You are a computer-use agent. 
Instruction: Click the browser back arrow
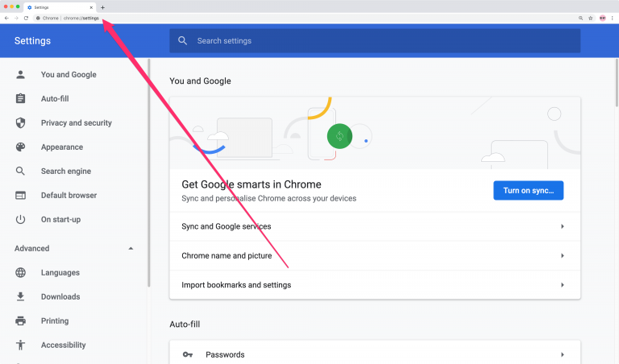point(6,19)
